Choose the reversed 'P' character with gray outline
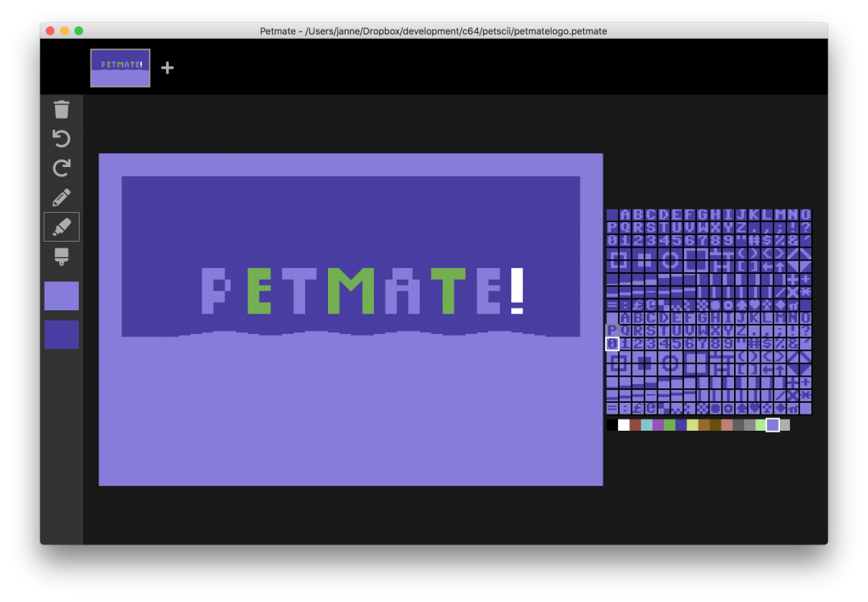This screenshot has height=602, width=868. pos(612,331)
